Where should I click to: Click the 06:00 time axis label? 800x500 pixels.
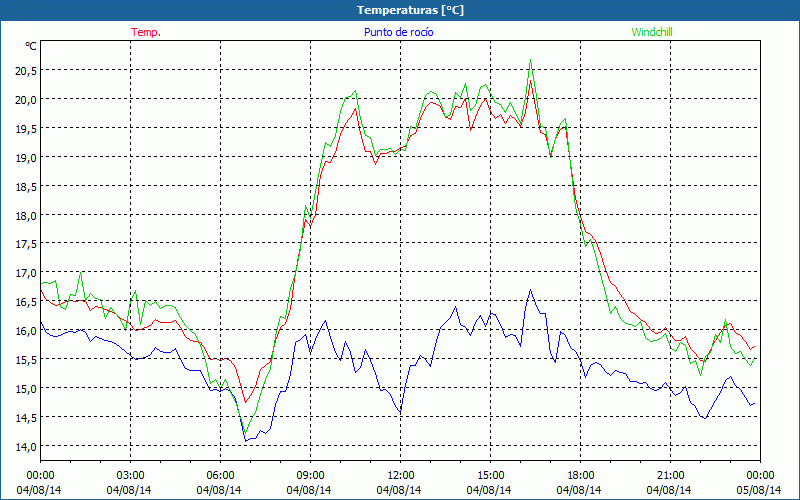(x=220, y=476)
